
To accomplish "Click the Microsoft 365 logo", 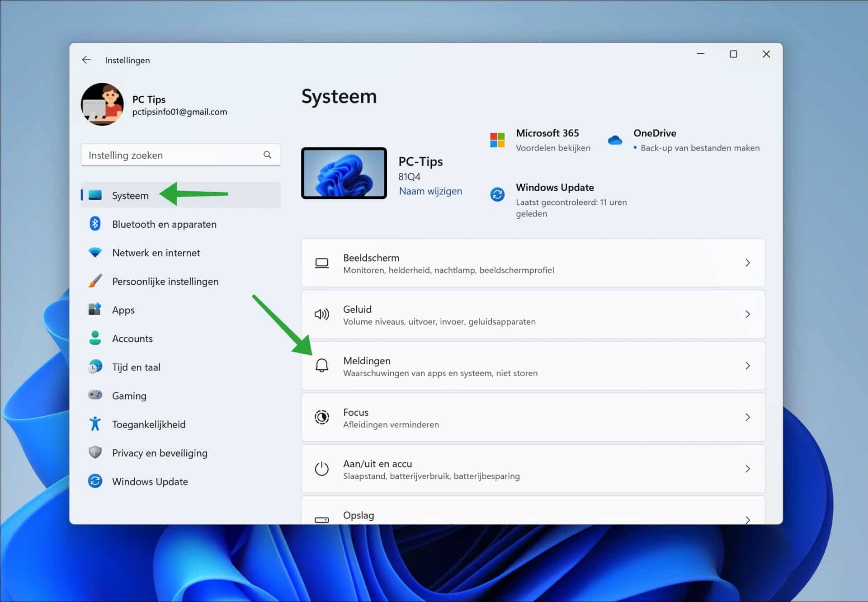I will (498, 140).
